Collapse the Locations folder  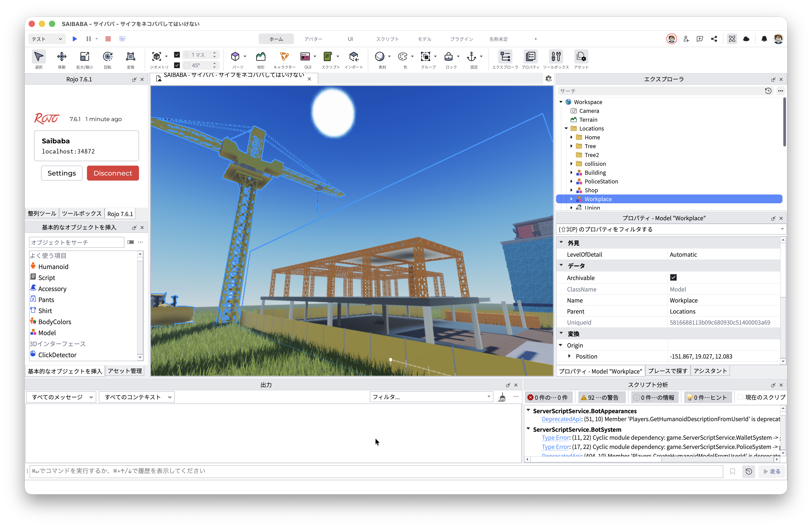pos(566,129)
